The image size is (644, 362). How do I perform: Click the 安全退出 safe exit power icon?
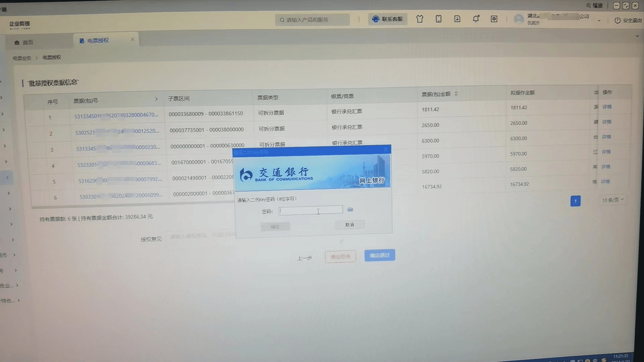tap(617, 20)
